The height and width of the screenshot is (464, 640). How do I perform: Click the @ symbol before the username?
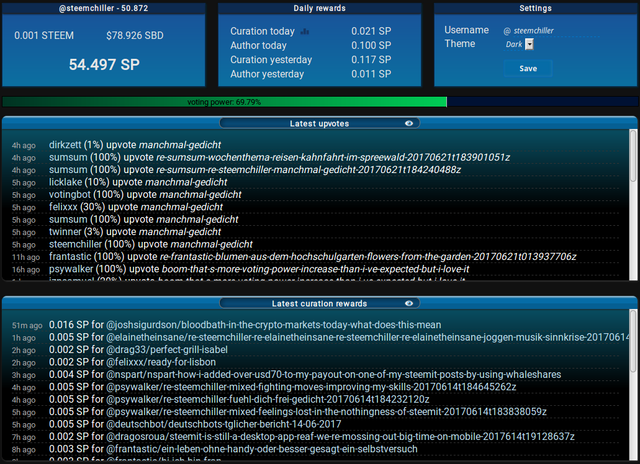click(507, 31)
